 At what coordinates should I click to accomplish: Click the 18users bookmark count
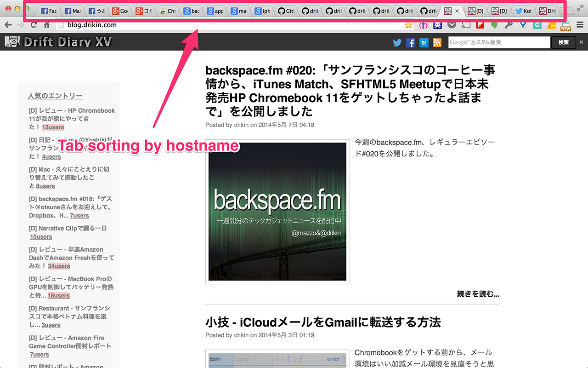tap(59, 296)
